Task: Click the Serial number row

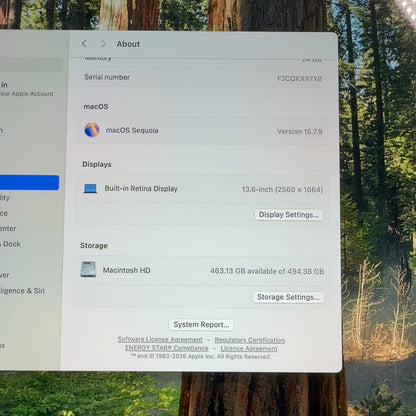Action: (203, 78)
